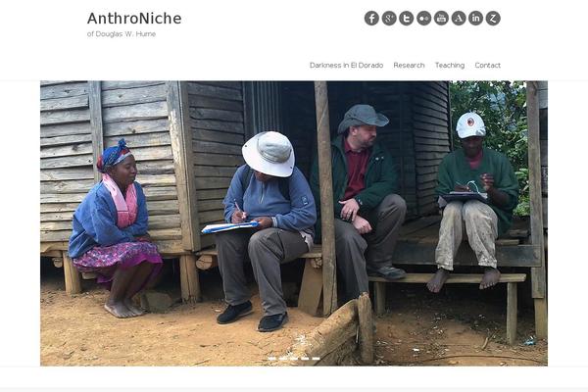The height and width of the screenshot is (392, 588).
Task: Select the third slideshow indicator dash
Action: [x=294, y=359]
